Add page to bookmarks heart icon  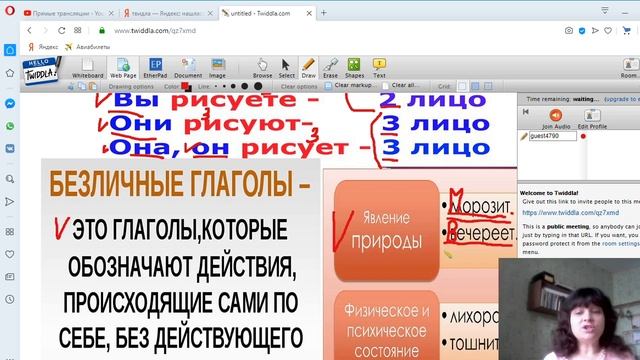pyautogui.click(x=608, y=31)
